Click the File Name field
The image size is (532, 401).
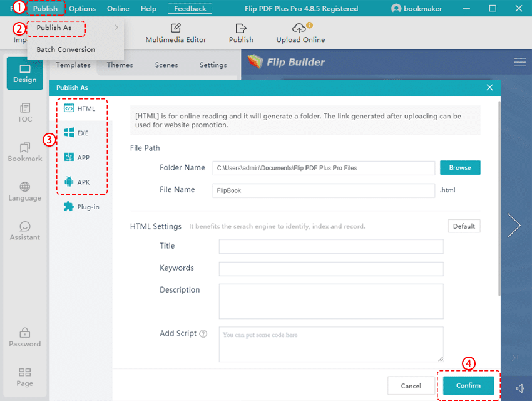pos(324,190)
